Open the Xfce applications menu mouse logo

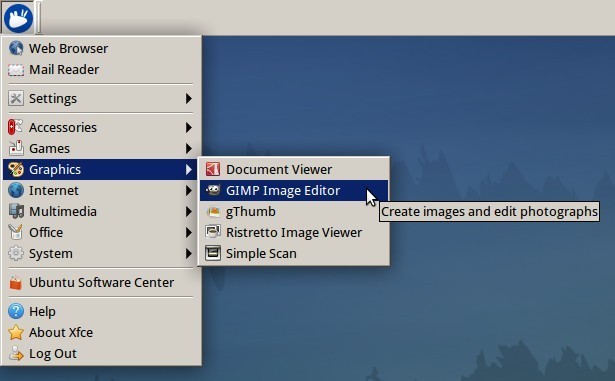pos(18,18)
